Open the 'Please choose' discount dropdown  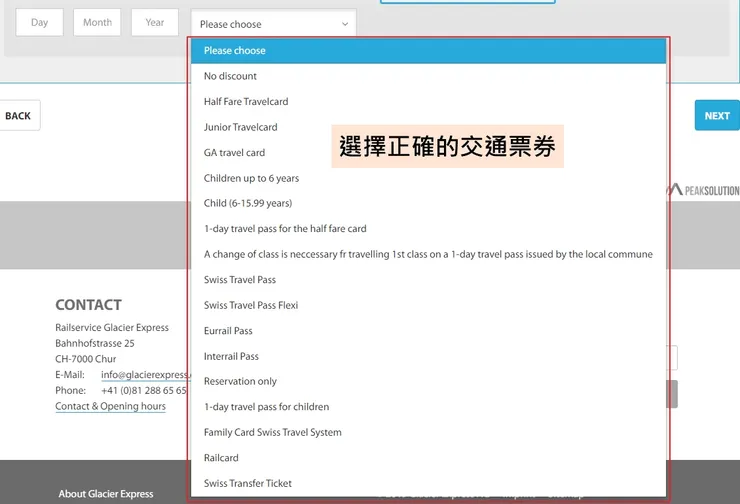point(274,24)
